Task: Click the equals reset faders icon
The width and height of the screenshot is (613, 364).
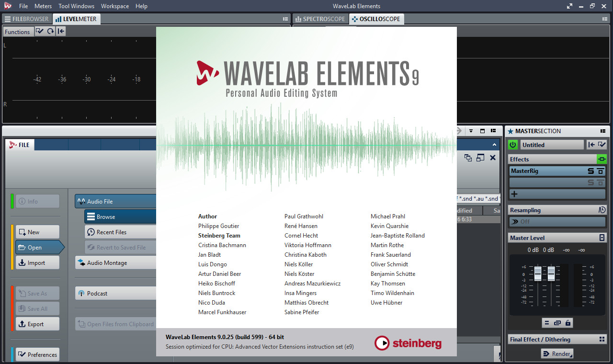Action: tap(547, 323)
